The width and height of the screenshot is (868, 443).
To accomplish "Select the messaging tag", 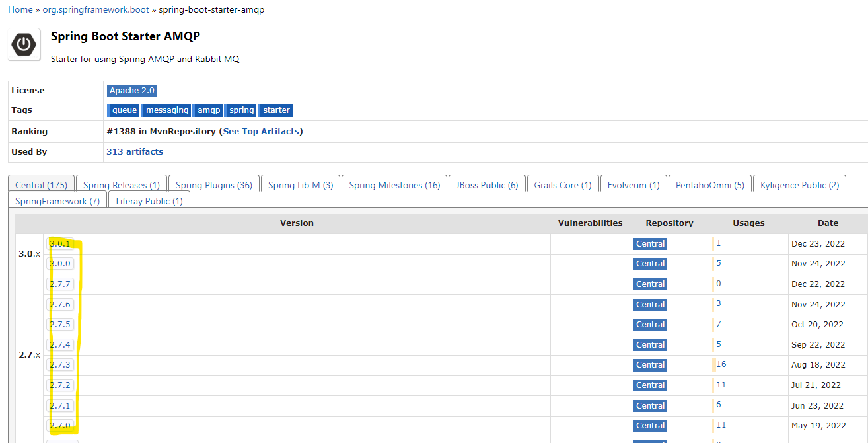I will pos(166,110).
